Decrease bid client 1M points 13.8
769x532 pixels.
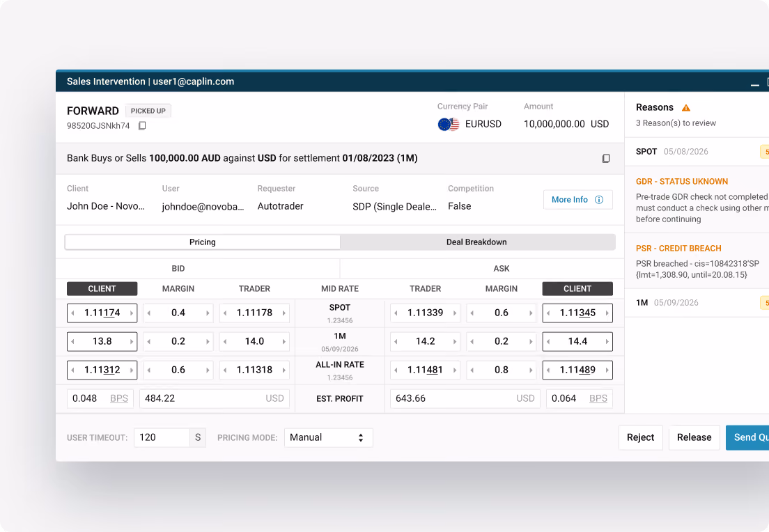coord(73,341)
